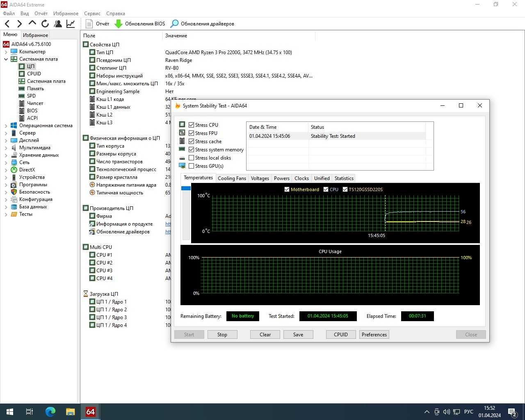525x420 pixels.
Task: Click the Stop button
Action: click(x=222, y=335)
